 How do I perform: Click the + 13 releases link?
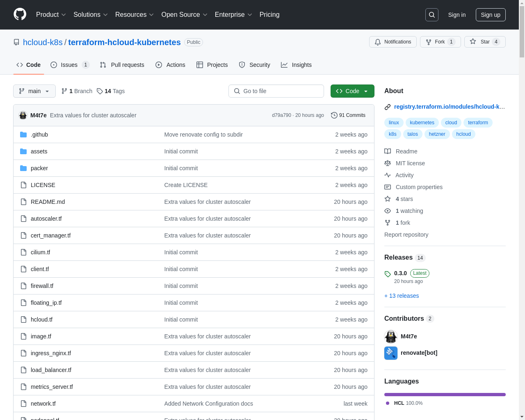(402, 296)
